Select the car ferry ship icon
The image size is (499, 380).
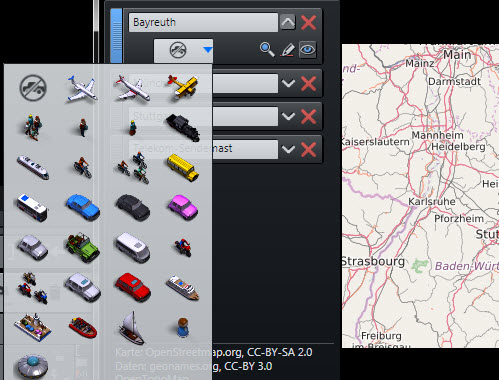33,327
